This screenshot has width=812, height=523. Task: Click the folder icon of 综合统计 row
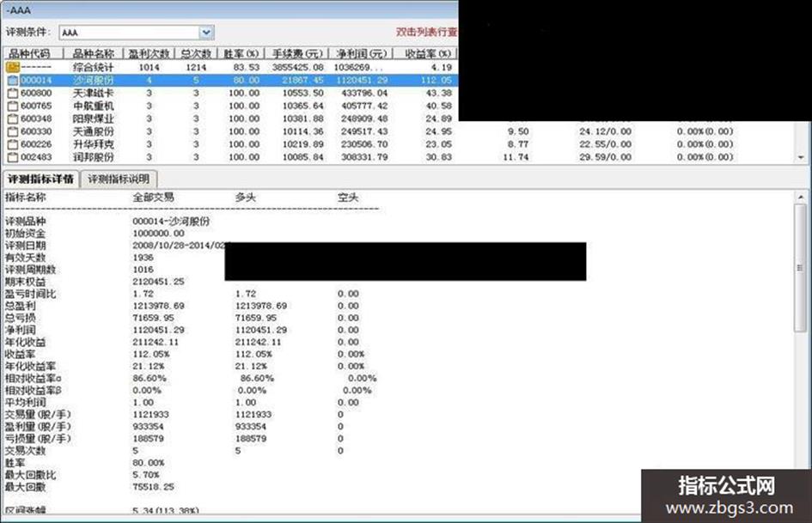13,67
